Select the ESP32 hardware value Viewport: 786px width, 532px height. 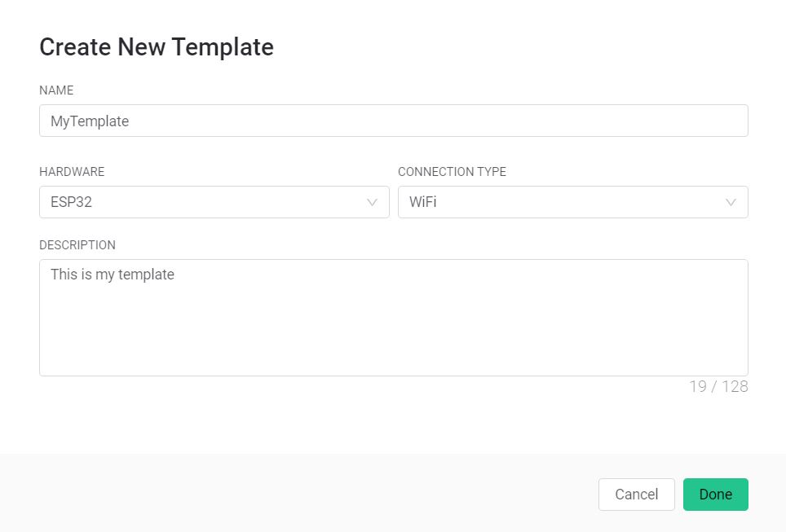pyautogui.click(x=71, y=202)
